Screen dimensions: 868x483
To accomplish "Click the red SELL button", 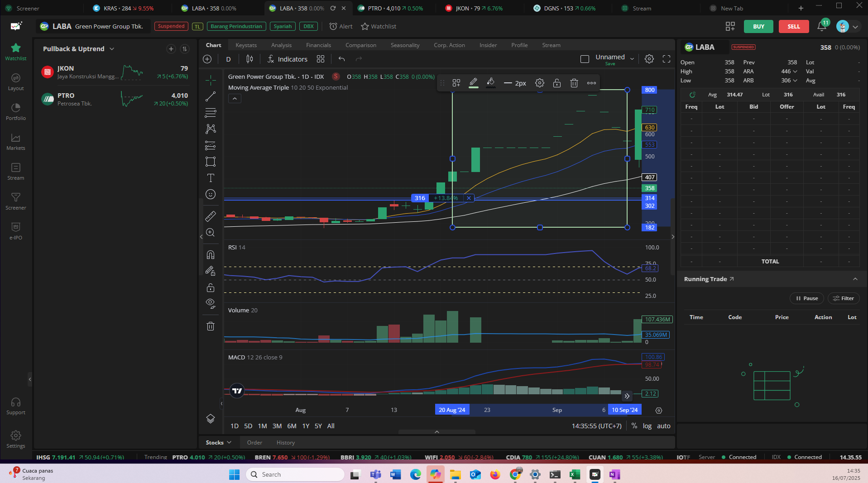I will tap(794, 26).
